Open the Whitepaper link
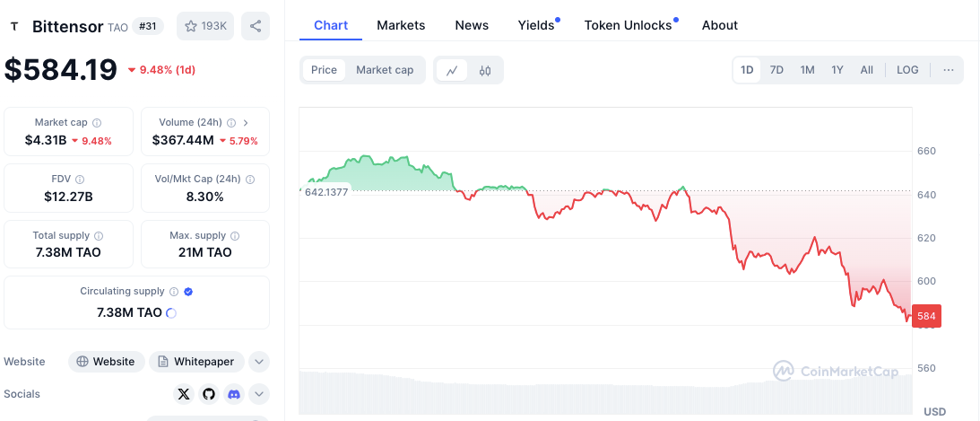980x421 pixels. (196, 362)
